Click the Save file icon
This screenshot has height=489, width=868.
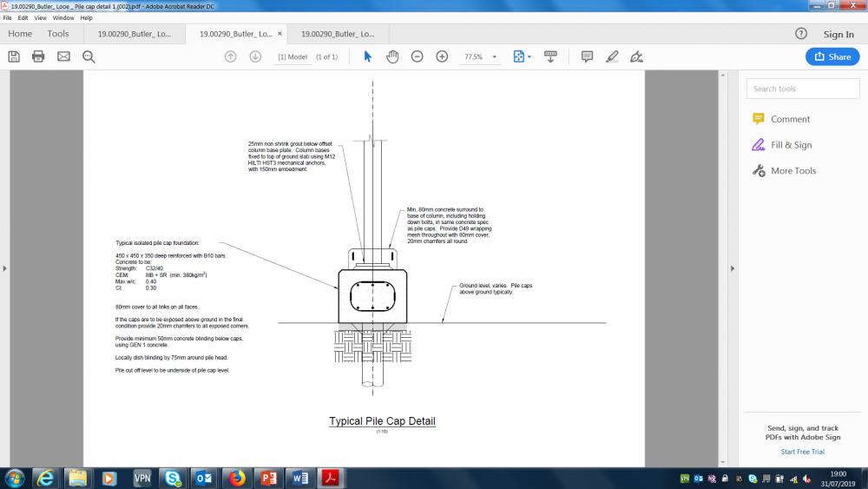point(14,56)
